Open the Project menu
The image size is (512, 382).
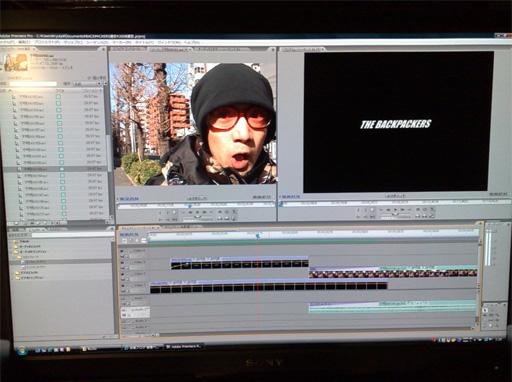47,43
